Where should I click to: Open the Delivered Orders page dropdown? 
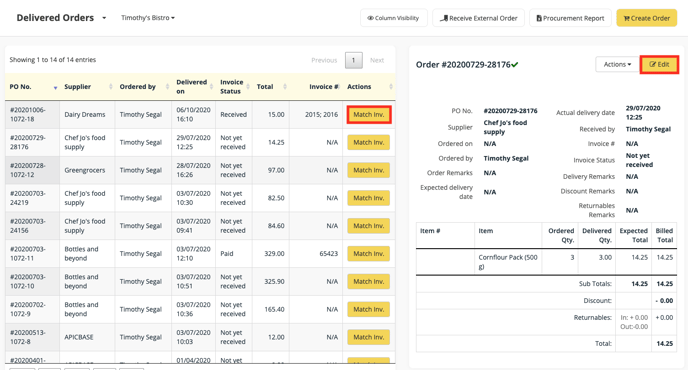61,18
